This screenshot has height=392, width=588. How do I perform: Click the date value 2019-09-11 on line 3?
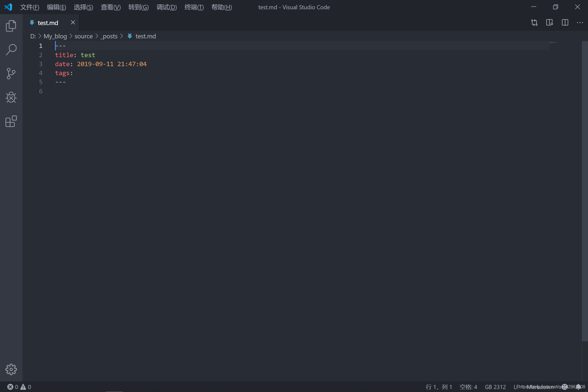click(95, 64)
